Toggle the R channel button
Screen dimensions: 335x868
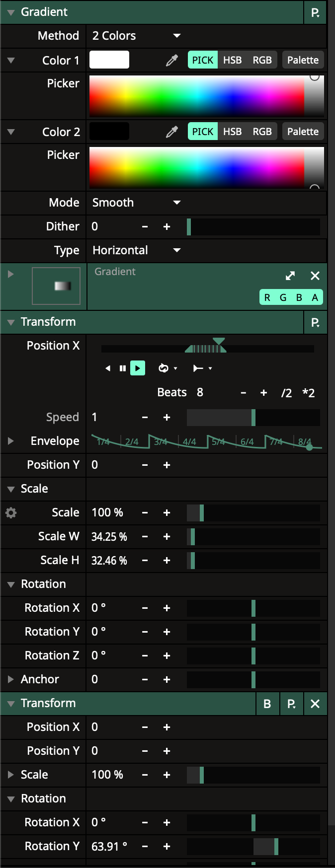pos(267,297)
